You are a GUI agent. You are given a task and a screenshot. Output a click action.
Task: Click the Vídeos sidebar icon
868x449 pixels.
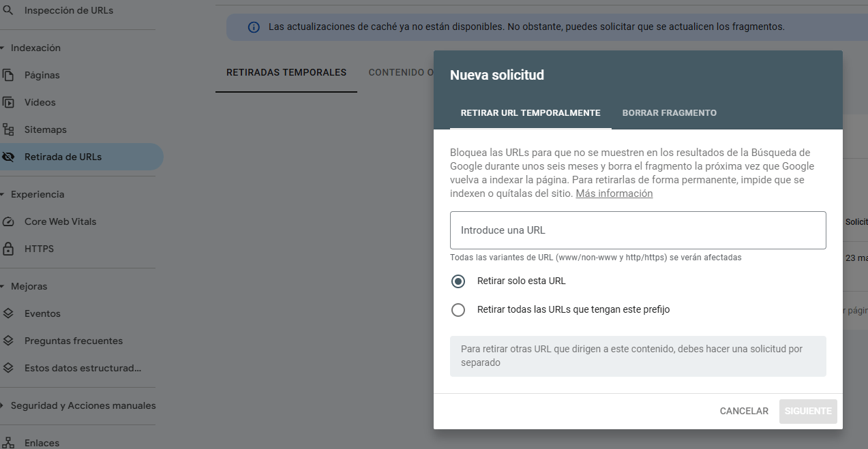click(12, 102)
